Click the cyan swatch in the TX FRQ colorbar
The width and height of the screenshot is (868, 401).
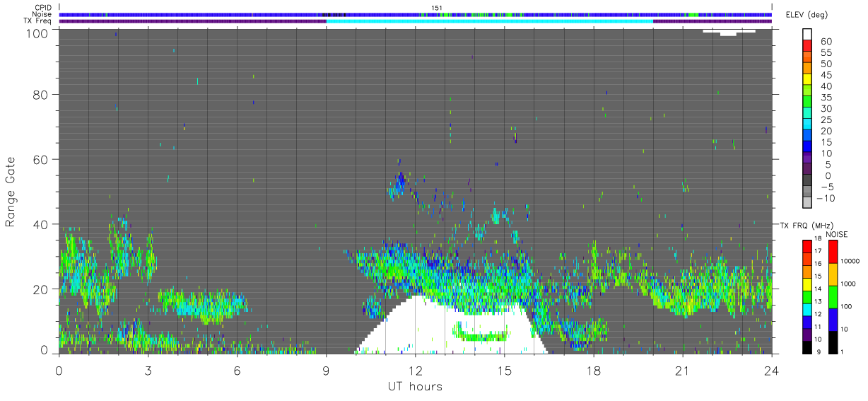coord(807,309)
